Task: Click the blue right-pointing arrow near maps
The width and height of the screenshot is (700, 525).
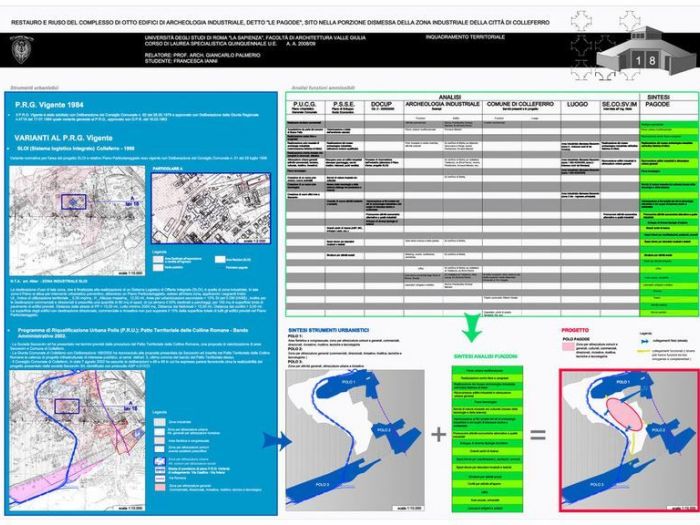Action: 275,439
